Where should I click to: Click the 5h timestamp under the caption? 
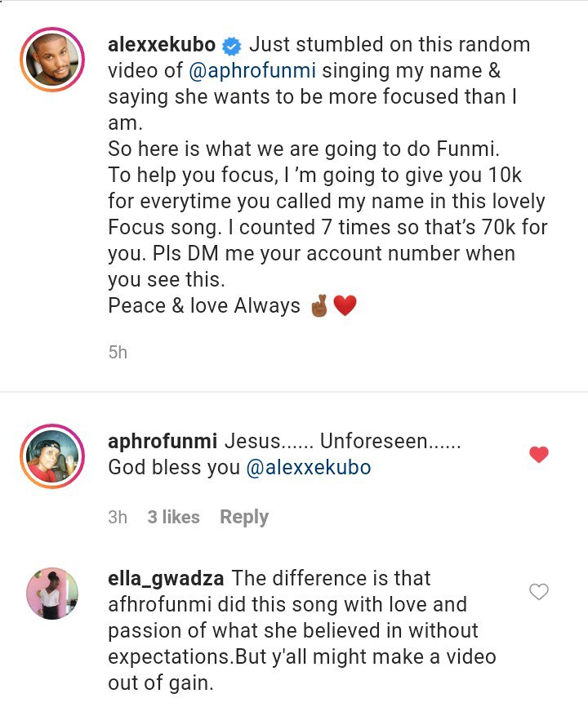pyautogui.click(x=118, y=353)
